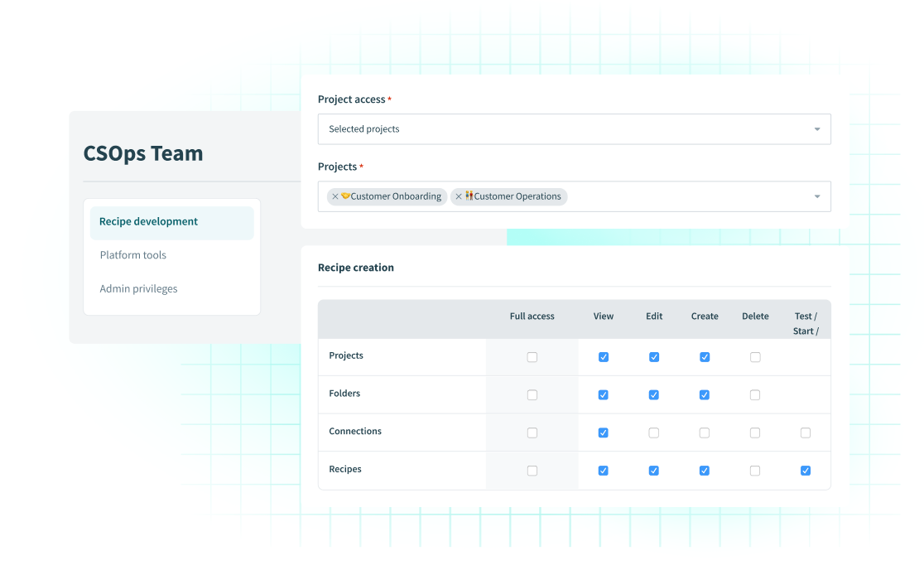Switch to the Platform tools section

click(x=132, y=254)
